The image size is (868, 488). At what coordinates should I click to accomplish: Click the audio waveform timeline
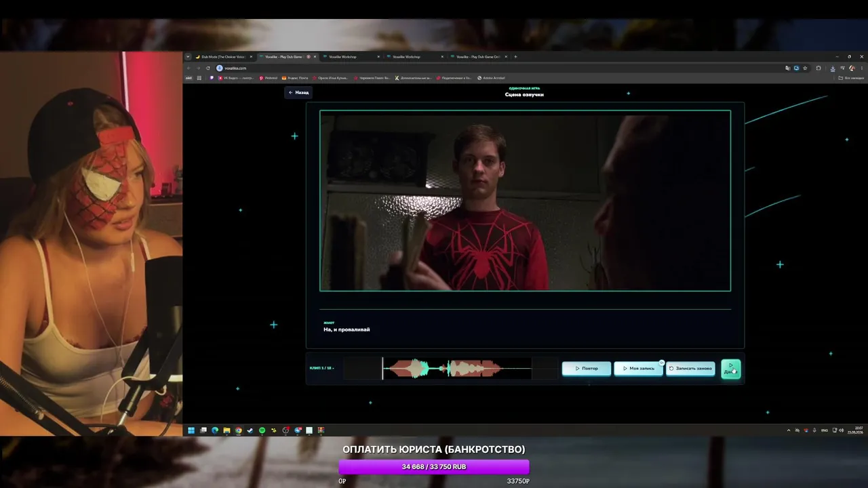pos(450,368)
